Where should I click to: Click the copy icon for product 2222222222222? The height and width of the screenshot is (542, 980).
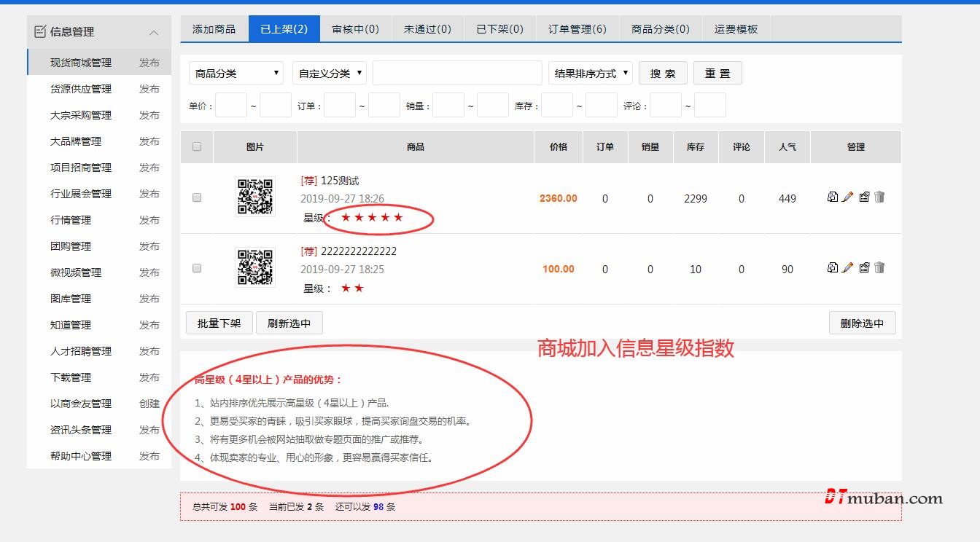point(832,267)
